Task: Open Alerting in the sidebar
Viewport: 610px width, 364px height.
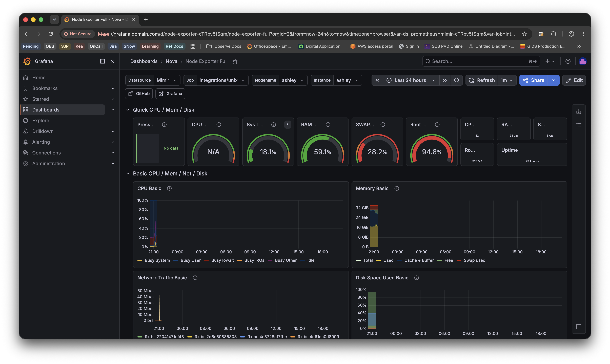Action: coord(41,142)
